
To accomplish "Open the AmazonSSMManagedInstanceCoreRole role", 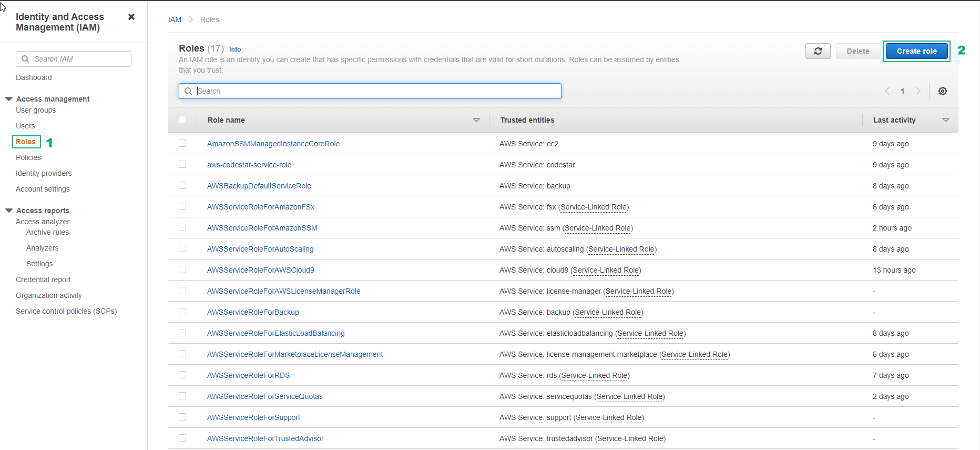I will tap(273, 144).
